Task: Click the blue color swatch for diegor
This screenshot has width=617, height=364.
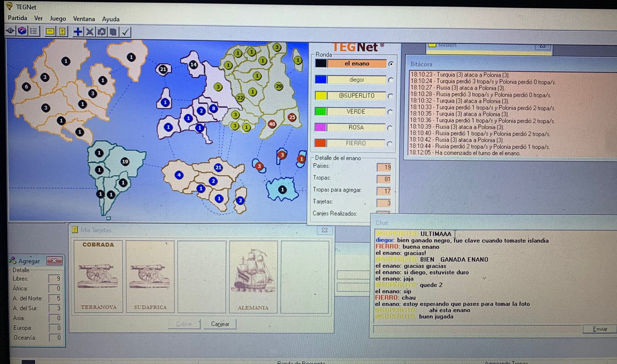Action: pos(321,79)
